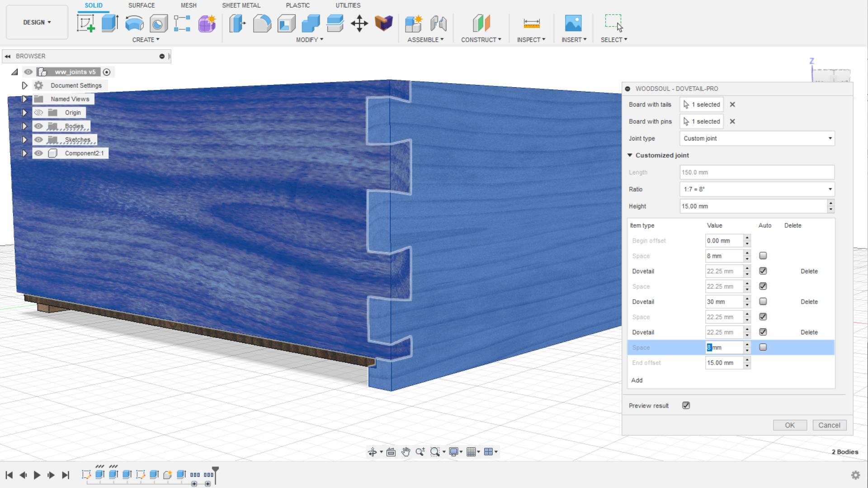Open the Joint type dropdown

coord(756,138)
